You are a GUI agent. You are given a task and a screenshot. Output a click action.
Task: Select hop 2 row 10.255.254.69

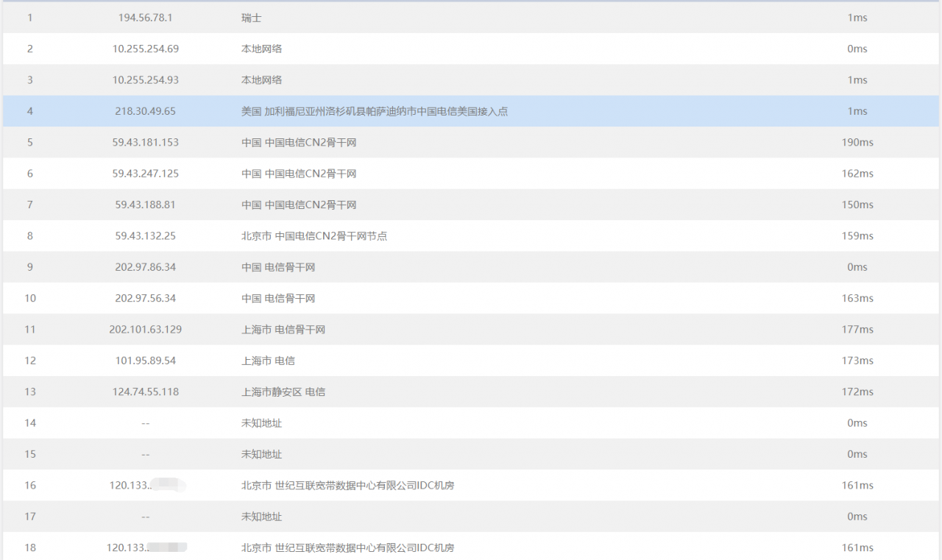point(471,49)
